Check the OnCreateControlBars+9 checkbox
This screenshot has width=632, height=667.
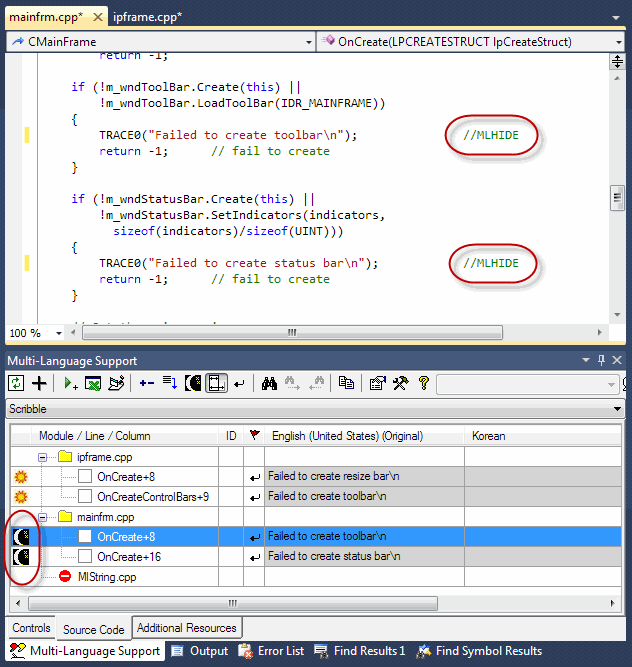point(85,496)
